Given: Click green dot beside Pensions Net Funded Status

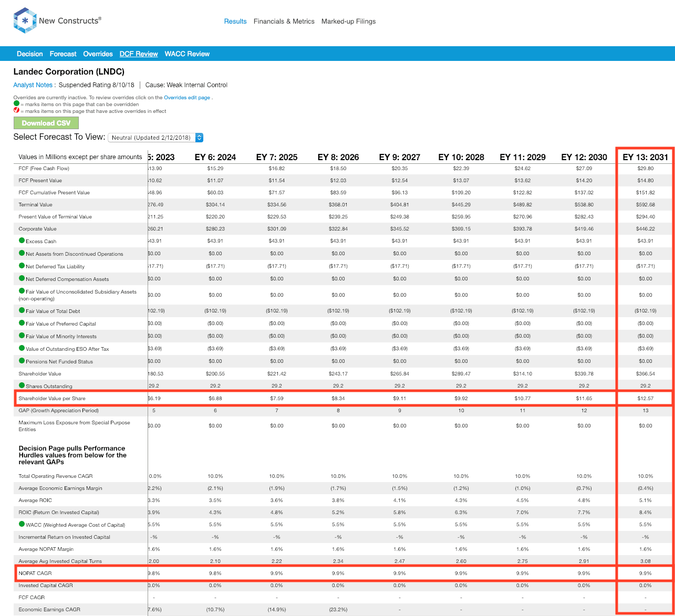Looking at the screenshot, I should 22,361.
